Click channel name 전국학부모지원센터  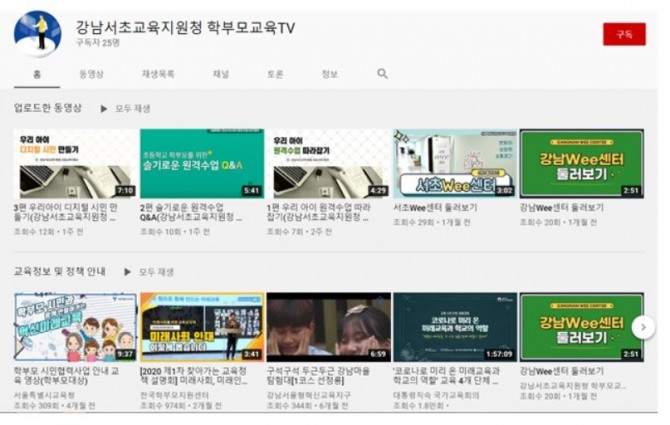pos(175,396)
